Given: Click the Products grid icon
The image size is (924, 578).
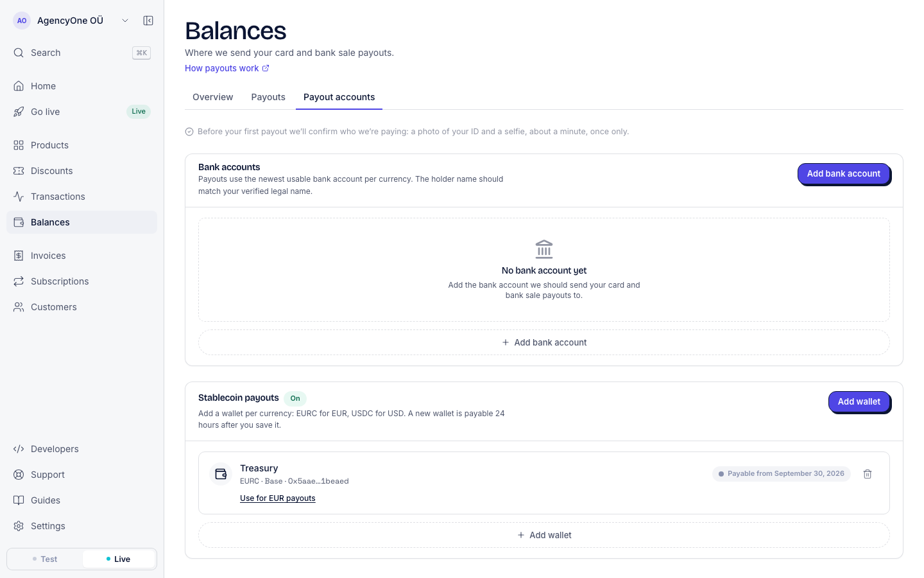Looking at the screenshot, I should [19, 145].
